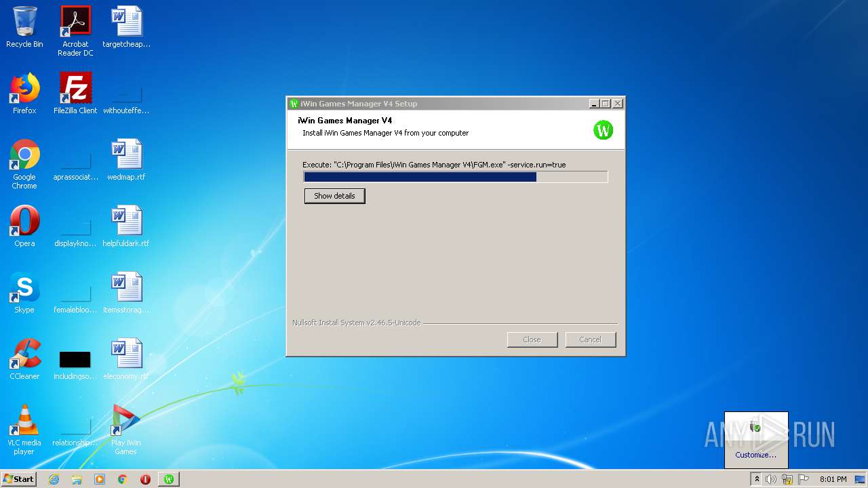Open the Opera taskbar icon
868x488 pixels.
[x=145, y=479]
